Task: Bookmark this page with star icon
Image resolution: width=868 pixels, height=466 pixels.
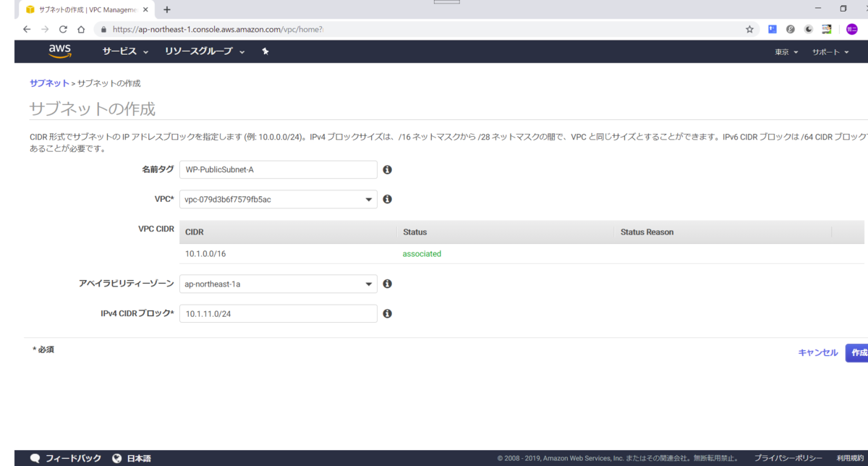Action: (749, 30)
